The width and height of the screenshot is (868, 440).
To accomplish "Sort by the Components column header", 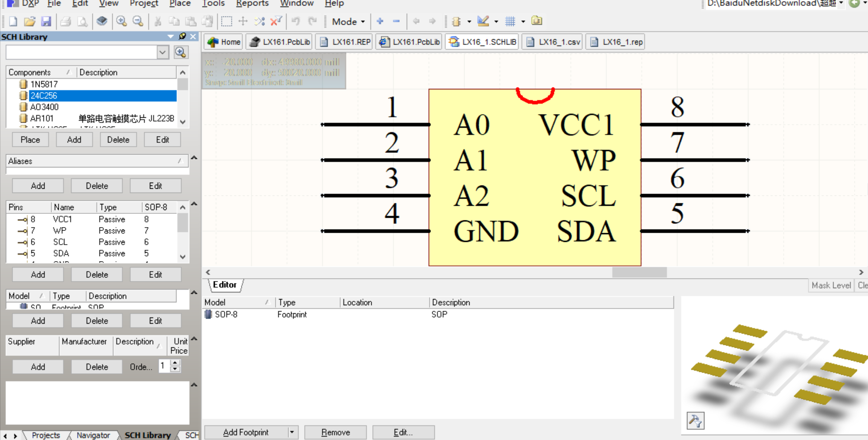I will coord(41,72).
